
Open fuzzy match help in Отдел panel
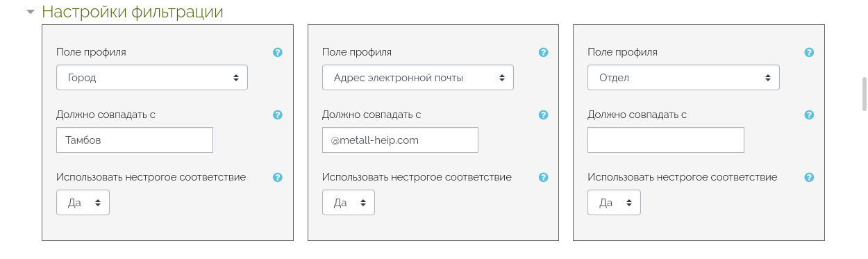pos(809,177)
